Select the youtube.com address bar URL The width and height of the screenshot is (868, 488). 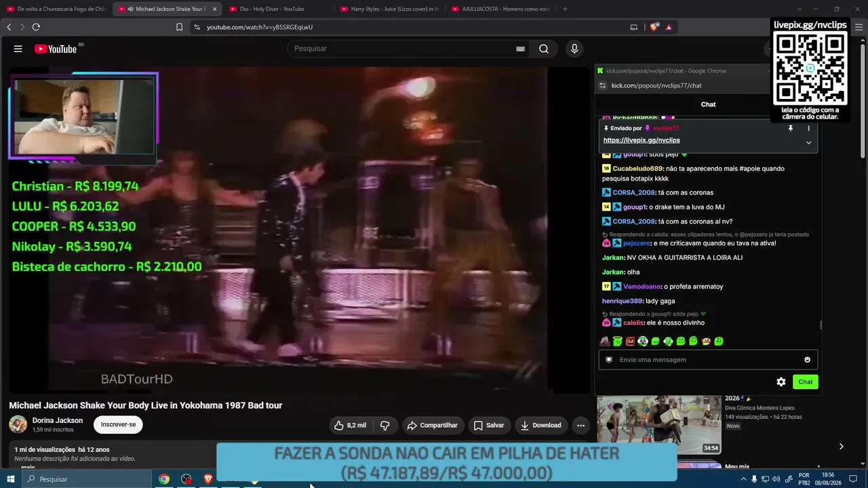coord(260,27)
